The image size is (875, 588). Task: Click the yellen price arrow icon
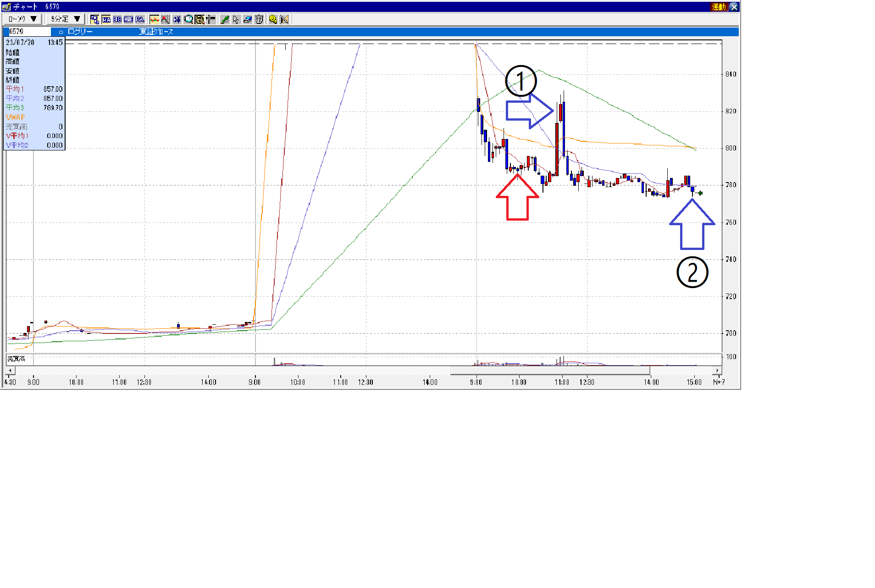(177, 19)
